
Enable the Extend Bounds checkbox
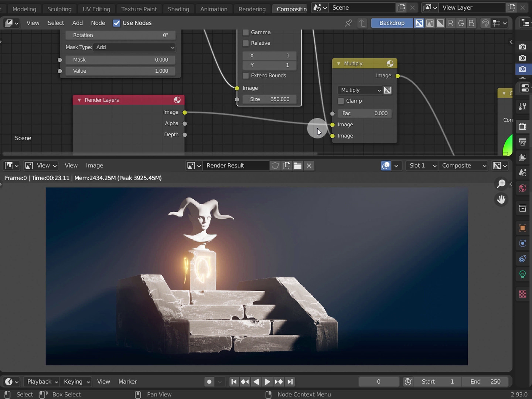point(246,76)
